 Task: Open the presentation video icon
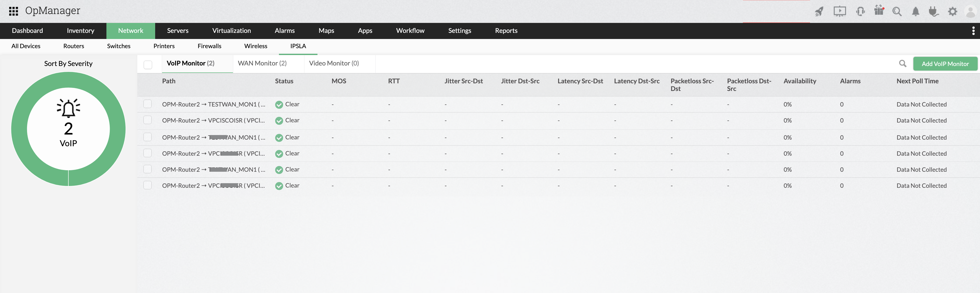click(840, 11)
